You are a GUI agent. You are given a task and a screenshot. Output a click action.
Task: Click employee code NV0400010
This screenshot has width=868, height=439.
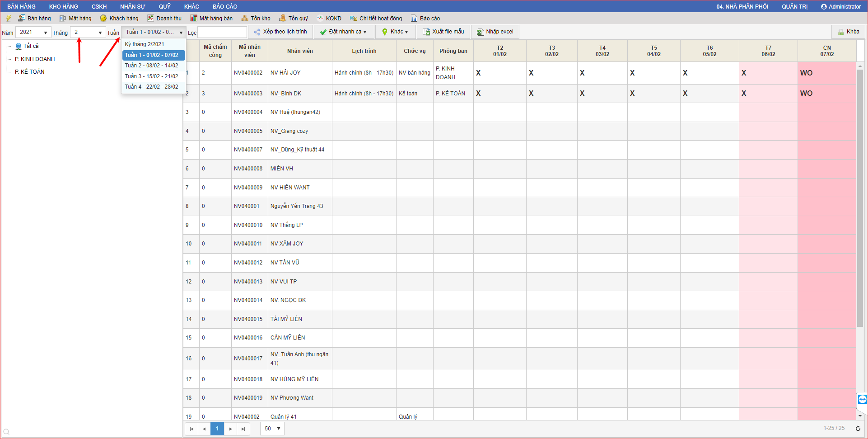248,225
